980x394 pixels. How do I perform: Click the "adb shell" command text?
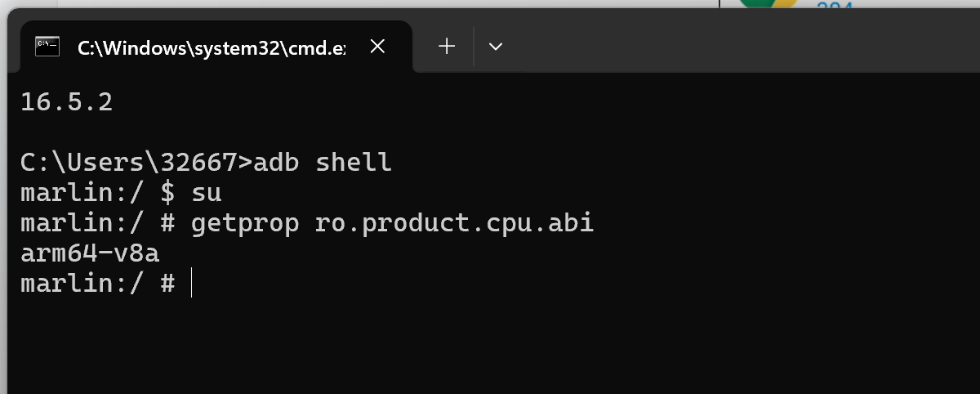pos(323,163)
